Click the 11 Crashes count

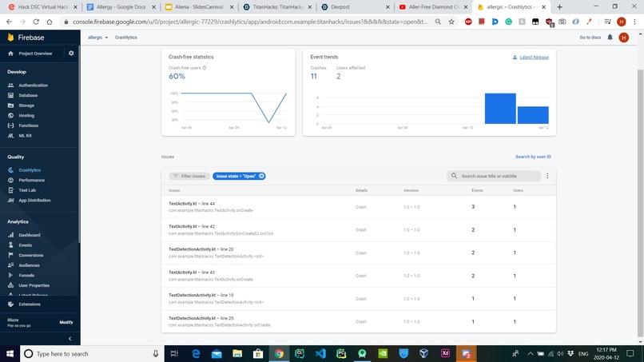tap(314, 77)
